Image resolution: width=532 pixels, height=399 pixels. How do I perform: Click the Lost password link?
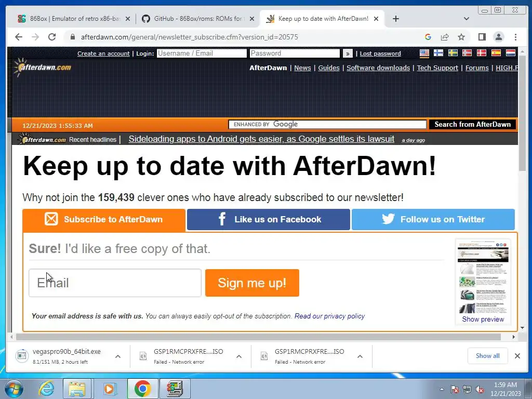coord(380,54)
